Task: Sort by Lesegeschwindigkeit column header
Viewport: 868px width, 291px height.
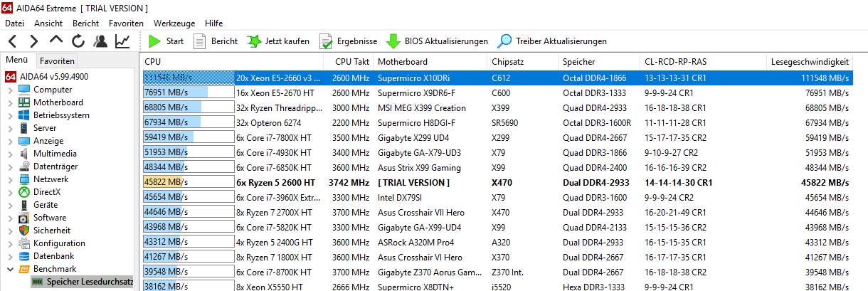Action: [810, 62]
